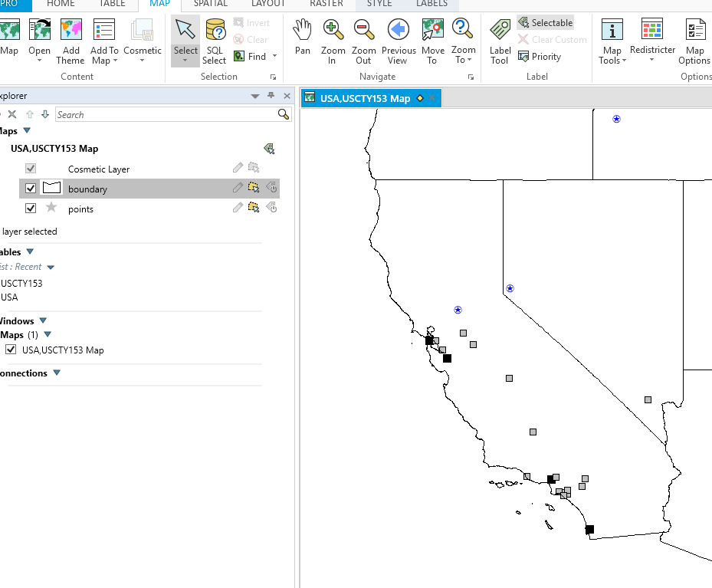Collapse the Maps section triangle
The width and height of the screenshot is (712, 588).
coord(27,130)
